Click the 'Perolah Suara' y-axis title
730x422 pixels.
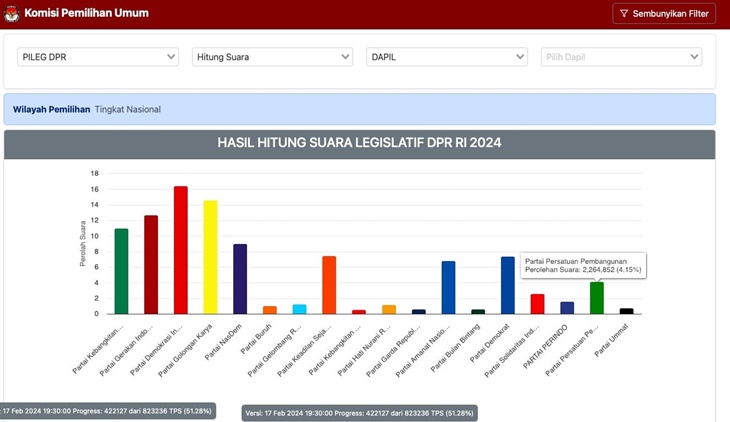click(83, 244)
